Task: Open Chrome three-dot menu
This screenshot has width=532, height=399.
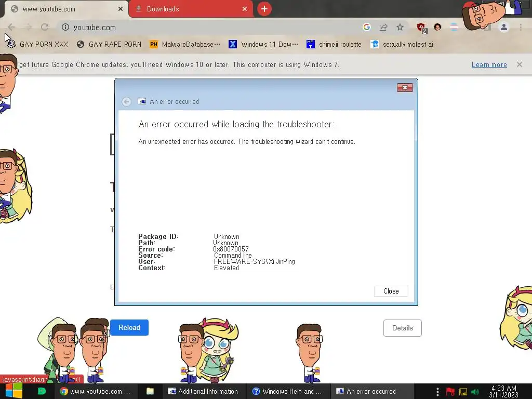Action: click(x=521, y=27)
